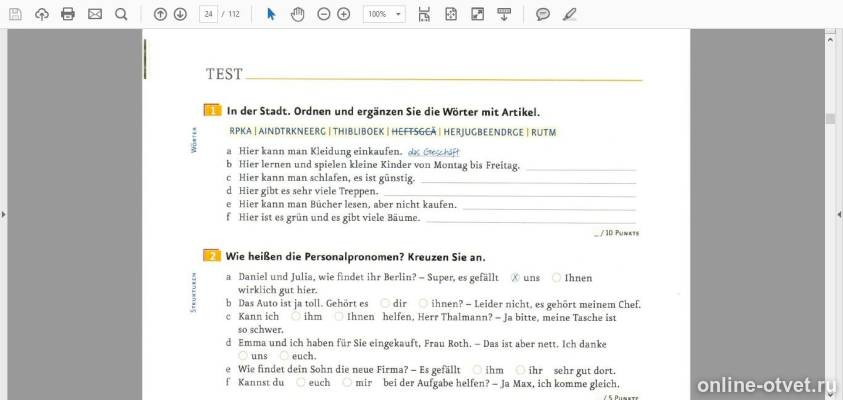Image resolution: width=843 pixels, height=400 pixels.
Task: Zoom in with plus button
Action: (x=344, y=14)
